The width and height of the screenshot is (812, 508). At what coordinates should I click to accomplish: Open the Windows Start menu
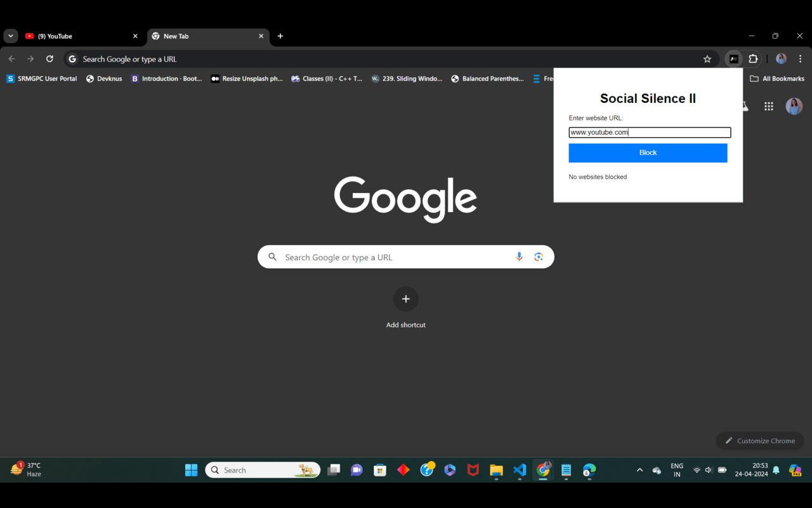191,470
